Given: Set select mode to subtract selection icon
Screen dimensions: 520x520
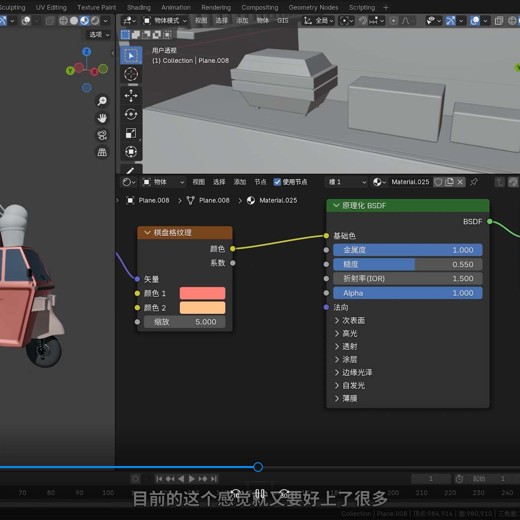Looking at the screenshot, I should tap(146, 35).
